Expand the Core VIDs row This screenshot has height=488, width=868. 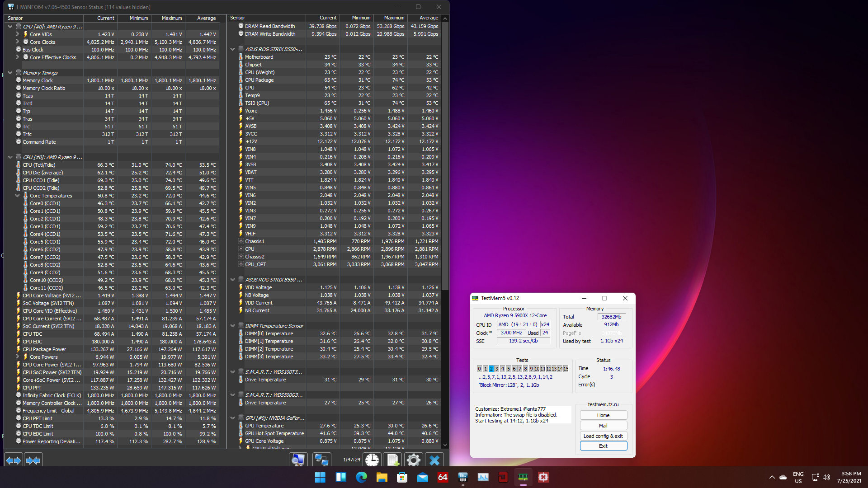click(17, 34)
